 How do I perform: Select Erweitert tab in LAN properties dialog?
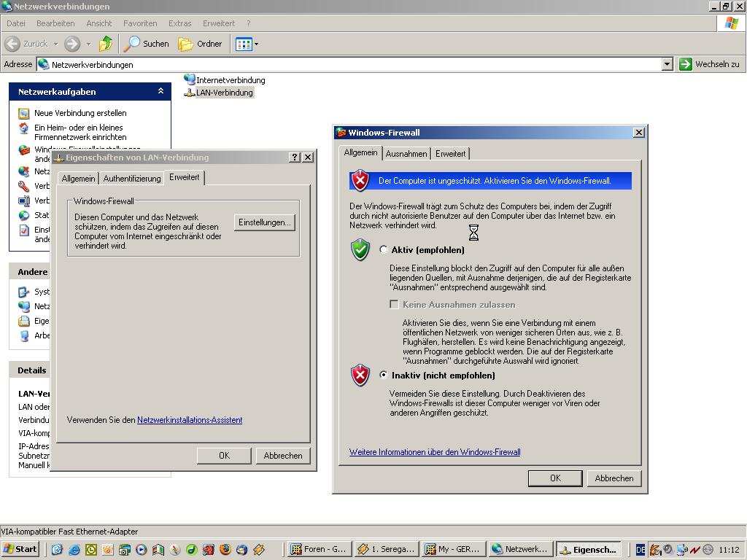click(185, 177)
